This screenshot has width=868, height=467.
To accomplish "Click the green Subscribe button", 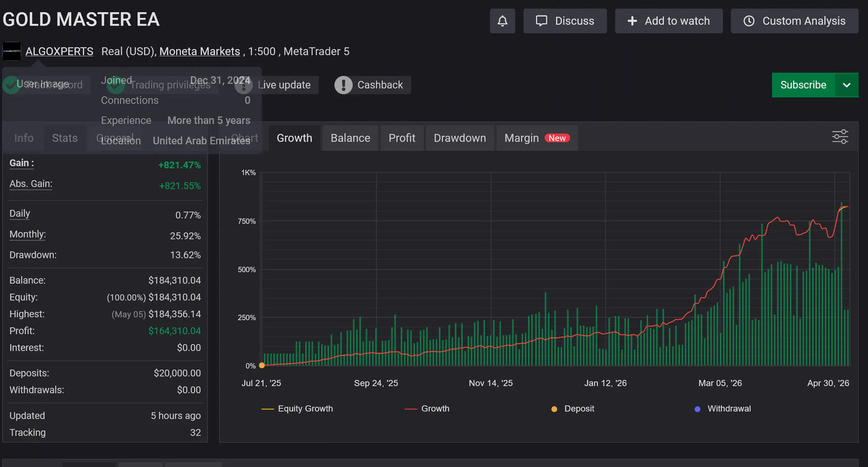I will point(803,85).
